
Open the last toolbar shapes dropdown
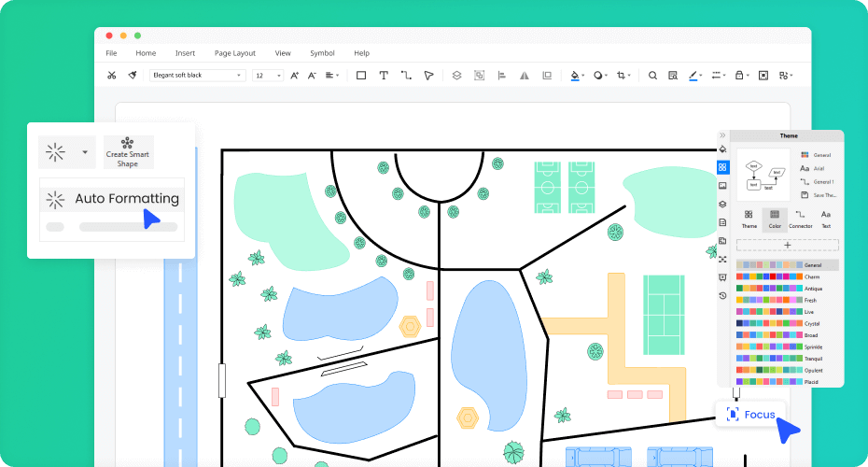786,76
